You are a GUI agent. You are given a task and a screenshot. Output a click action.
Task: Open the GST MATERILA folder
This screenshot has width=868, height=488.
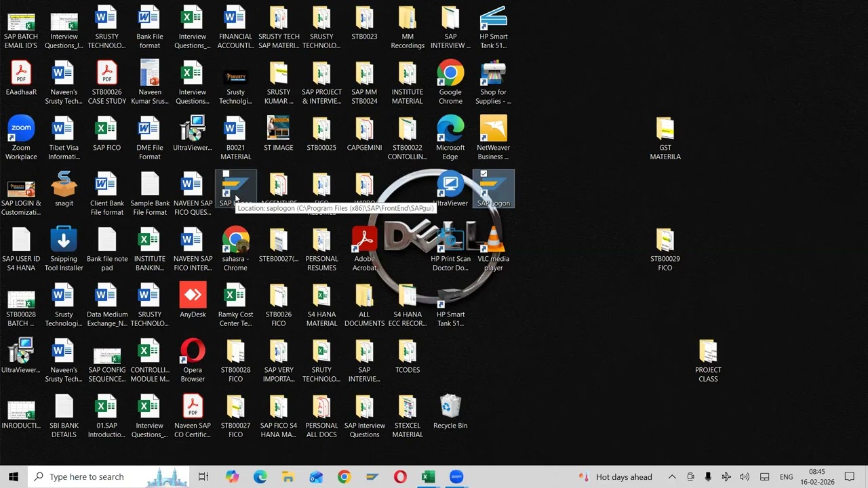click(x=665, y=138)
